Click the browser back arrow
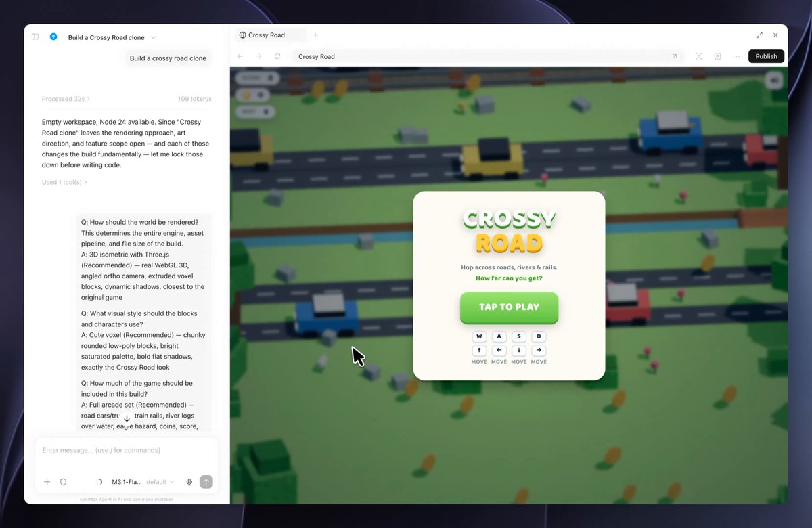 pyautogui.click(x=240, y=56)
